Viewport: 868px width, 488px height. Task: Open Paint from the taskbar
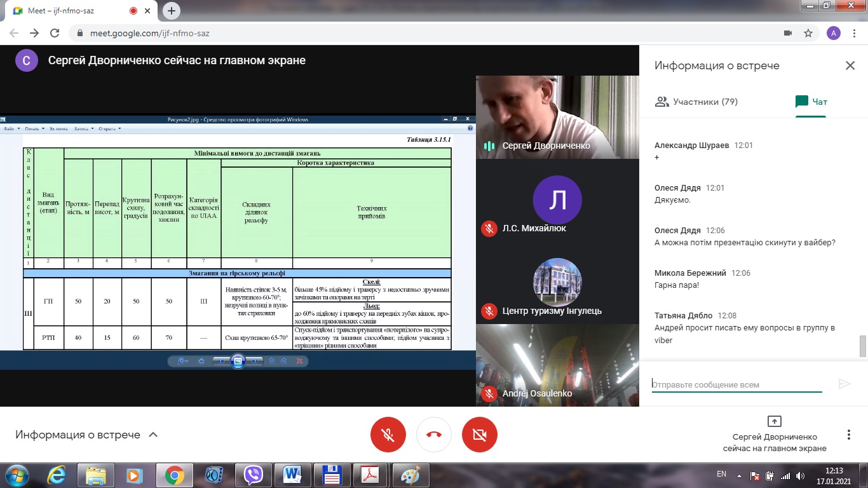coord(411,475)
